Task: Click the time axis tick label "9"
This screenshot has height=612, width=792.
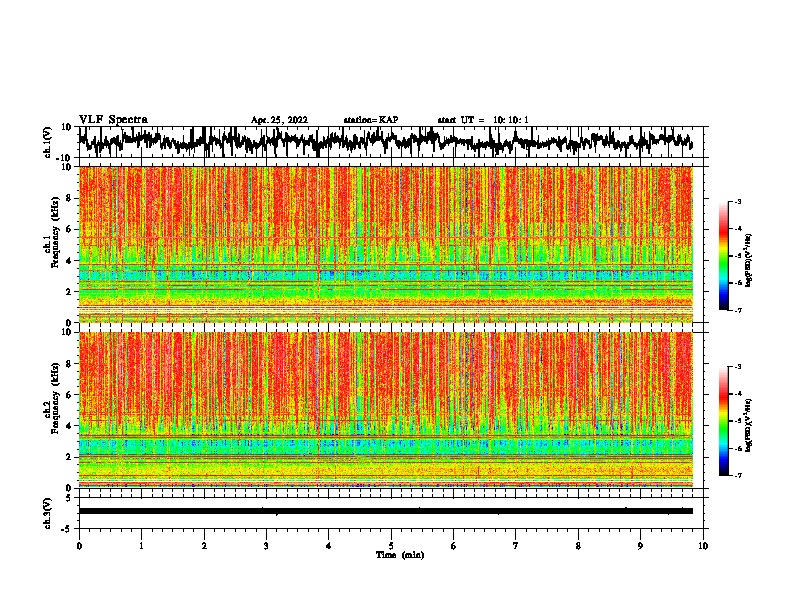Action: (x=640, y=546)
